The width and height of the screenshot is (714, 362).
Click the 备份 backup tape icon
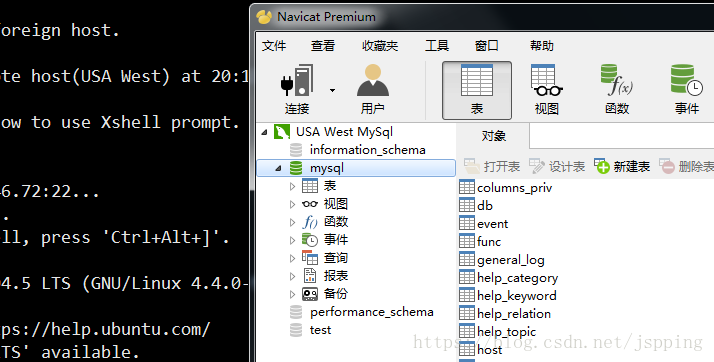point(310,294)
